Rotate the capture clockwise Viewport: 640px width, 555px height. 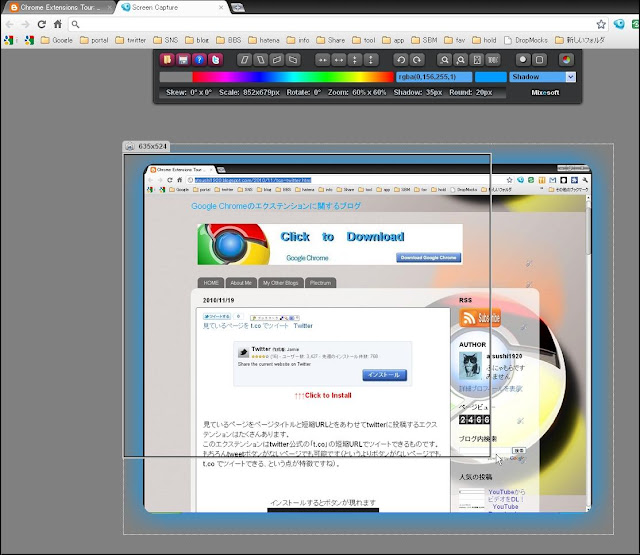pos(417,60)
